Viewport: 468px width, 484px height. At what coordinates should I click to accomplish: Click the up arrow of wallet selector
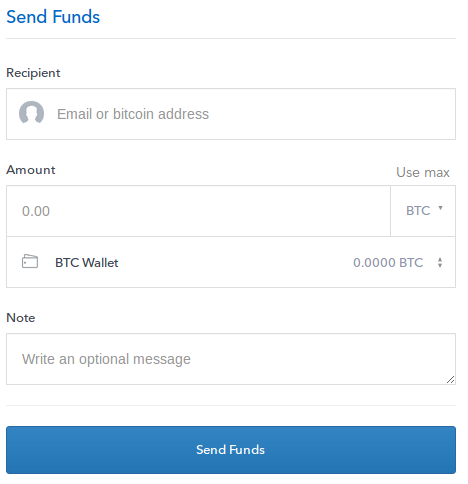(440, 259)
